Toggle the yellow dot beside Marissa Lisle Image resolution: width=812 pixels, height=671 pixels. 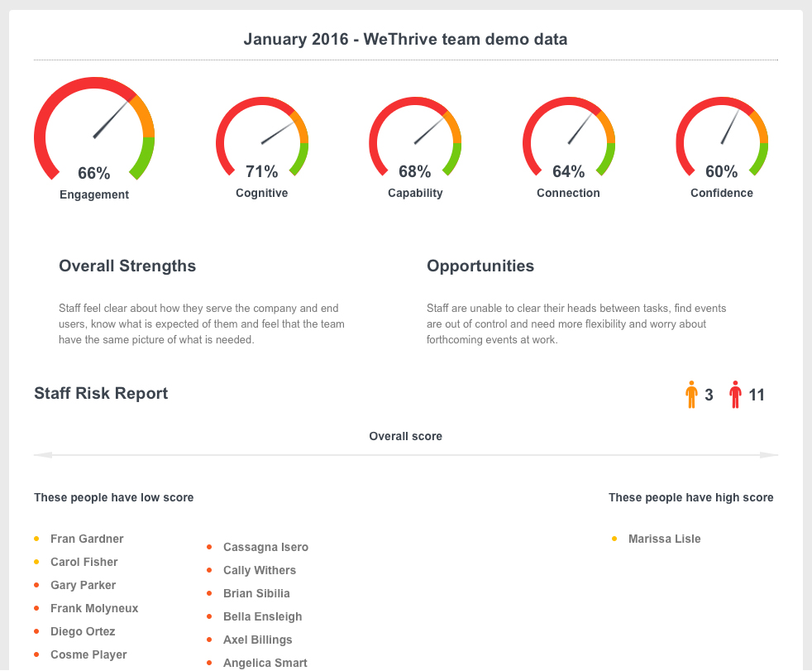(x=613, y=538)
